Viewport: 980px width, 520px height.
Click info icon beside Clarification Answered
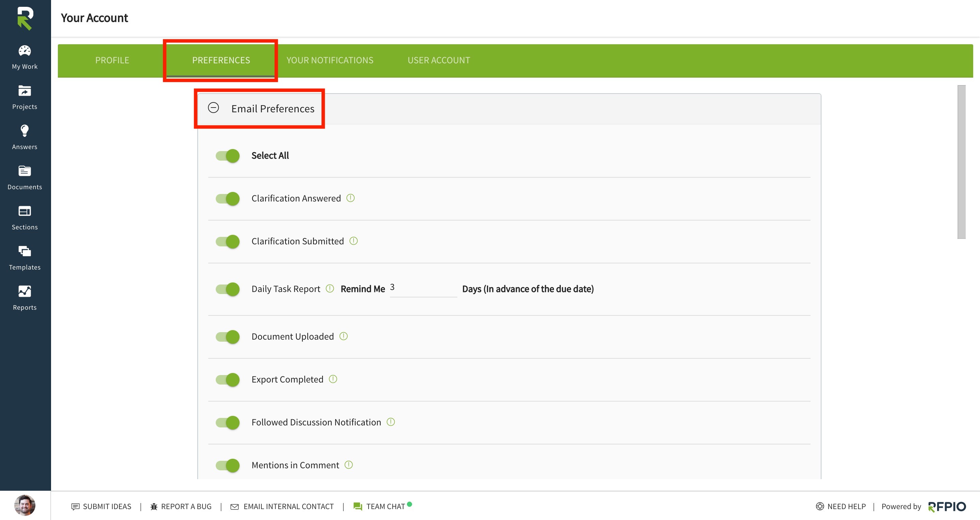coord(350,198)
